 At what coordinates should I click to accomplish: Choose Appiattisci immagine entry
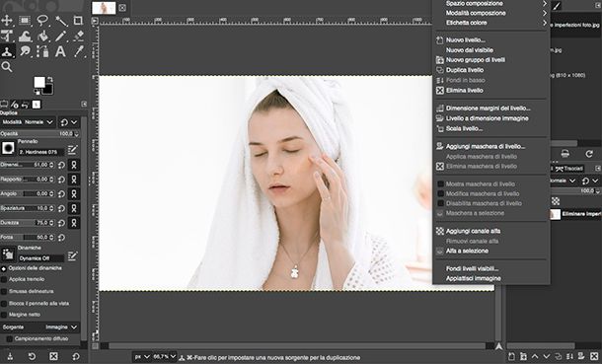(491, 278)
